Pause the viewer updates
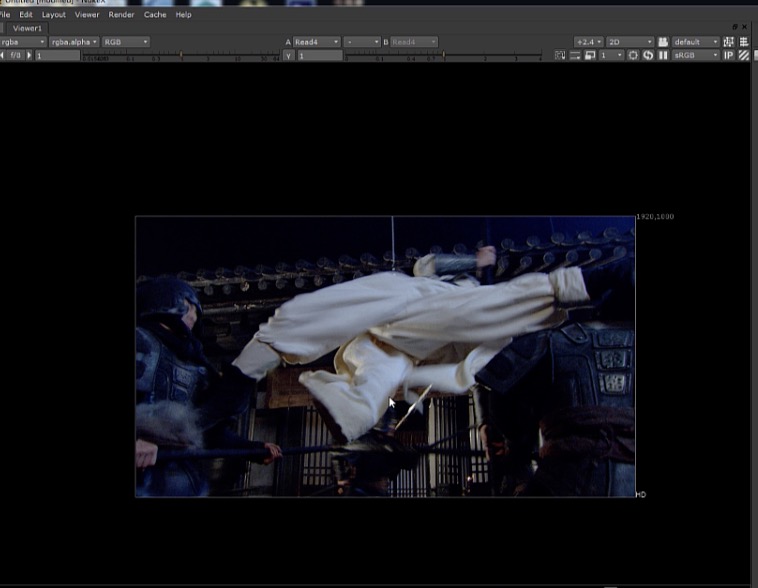Viewport: 758px width, 588px height. [662, 55]
